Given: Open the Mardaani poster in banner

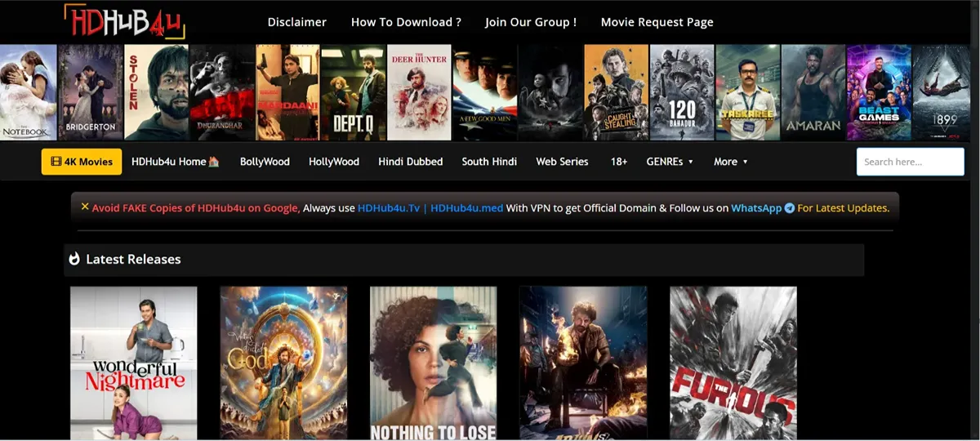Looking at the screenshot, I should (287, 92).
